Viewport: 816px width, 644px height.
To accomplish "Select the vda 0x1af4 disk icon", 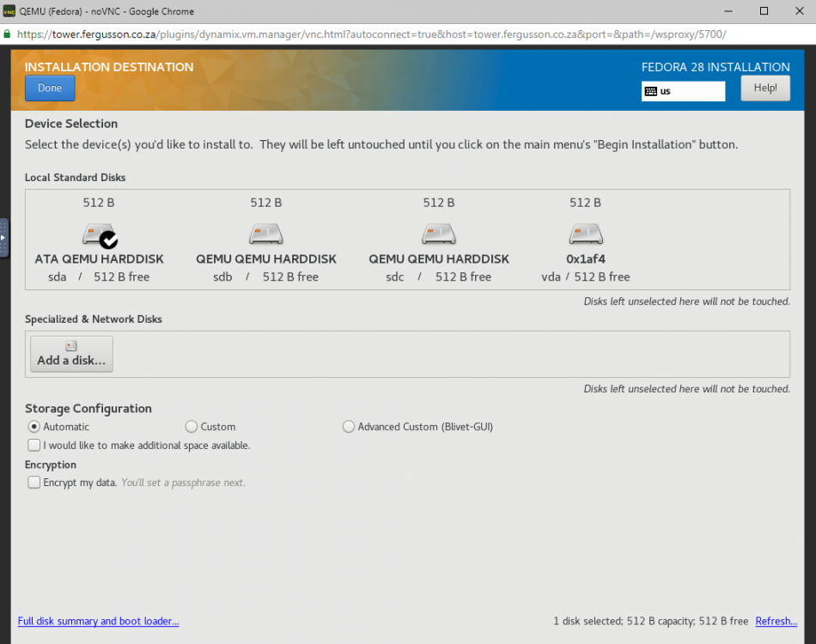I will [x=586, y=234].
